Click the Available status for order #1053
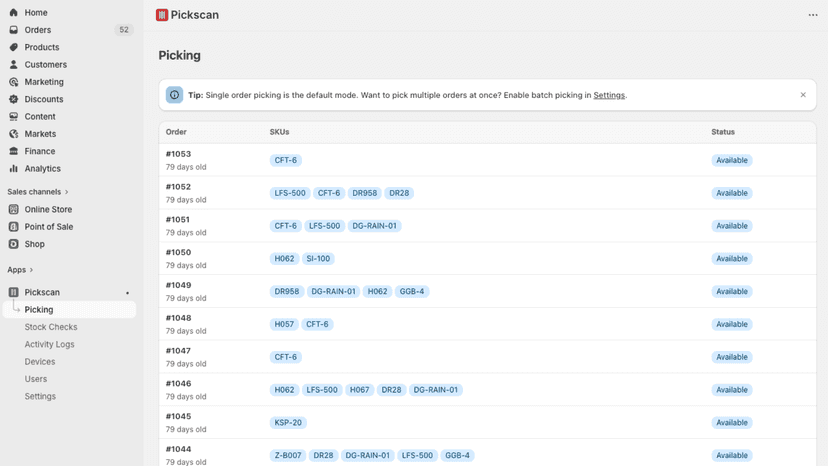 pyautogui.click(x=731, y=160)
